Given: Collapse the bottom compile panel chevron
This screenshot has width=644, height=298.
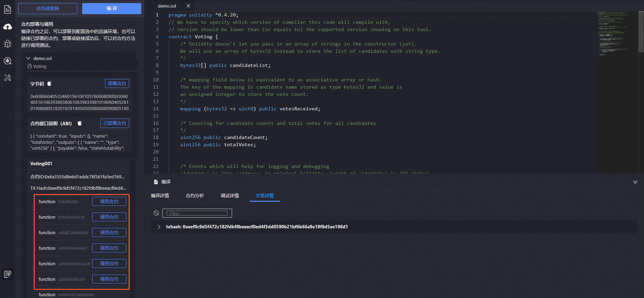Looking at the screenshot, I should pyautogui.click(x=635, y=182).
